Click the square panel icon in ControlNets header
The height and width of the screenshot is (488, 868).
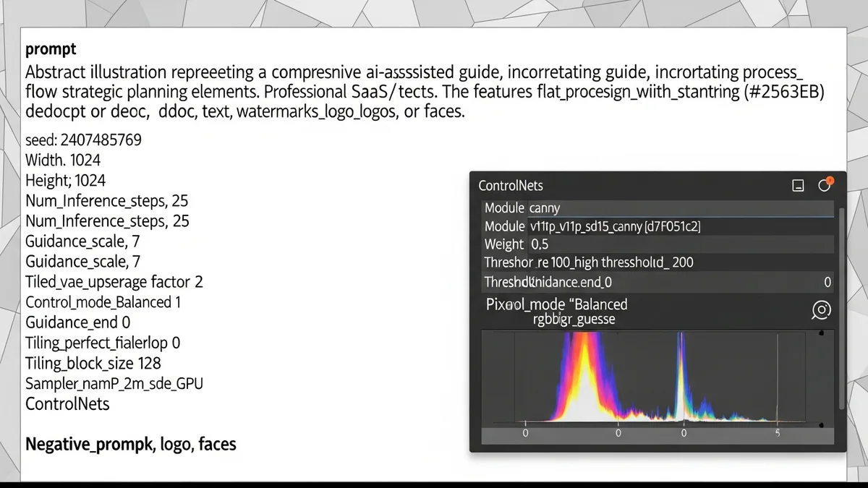point(799,186)
